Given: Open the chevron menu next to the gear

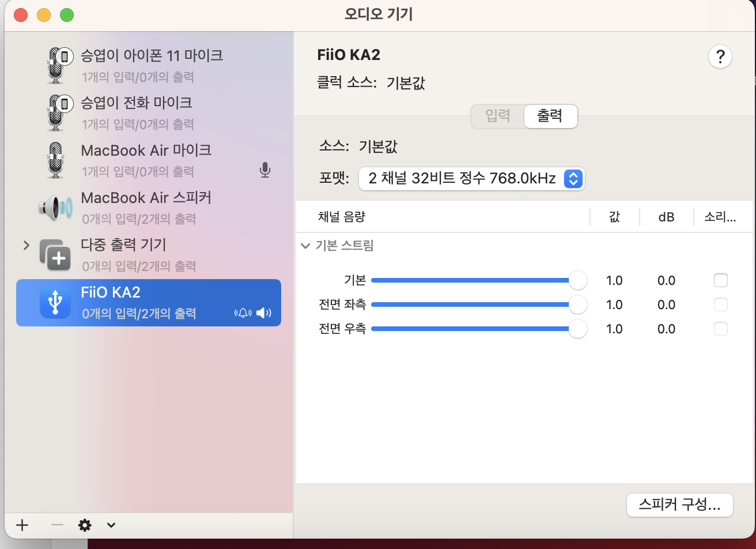Looking at the screenshot, I should pos(111,525).
